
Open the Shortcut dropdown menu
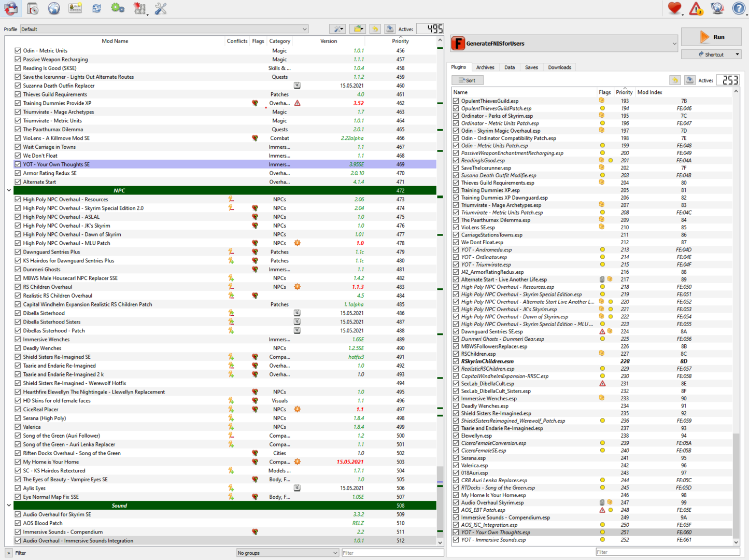711,54
